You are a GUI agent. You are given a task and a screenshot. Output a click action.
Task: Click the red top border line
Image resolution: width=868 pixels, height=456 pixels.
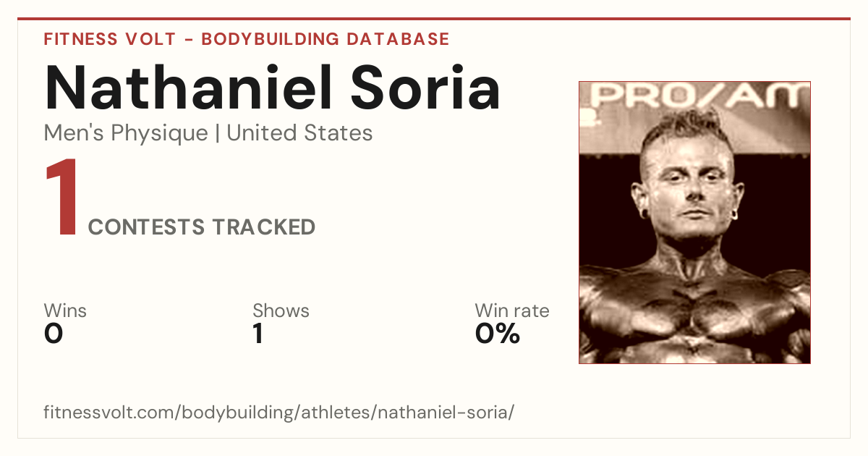(x=434, y=19)
